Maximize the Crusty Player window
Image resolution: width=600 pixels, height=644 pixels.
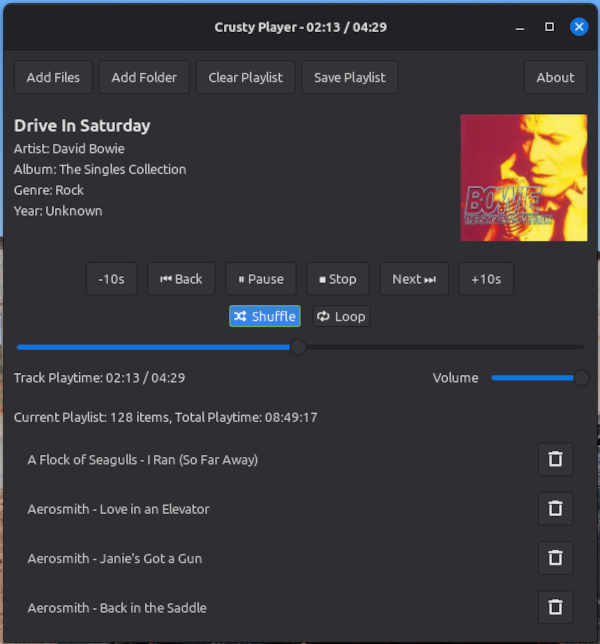(549, 27)
